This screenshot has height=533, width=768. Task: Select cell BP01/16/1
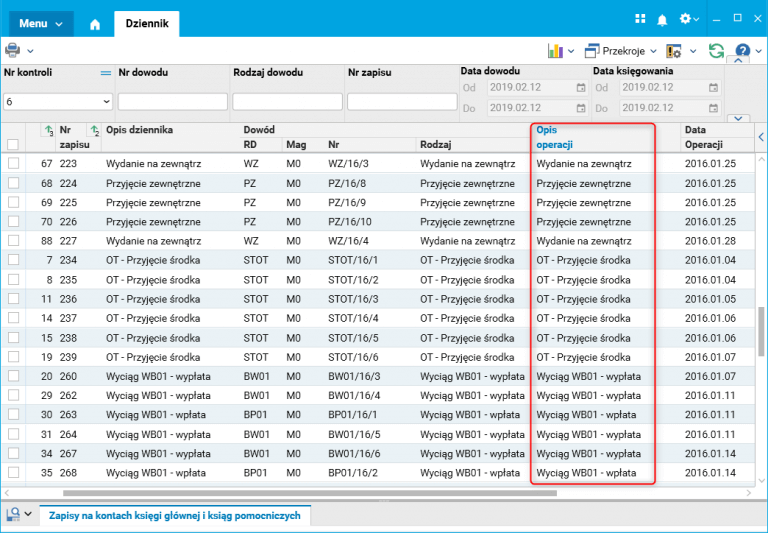click(353, 414)
